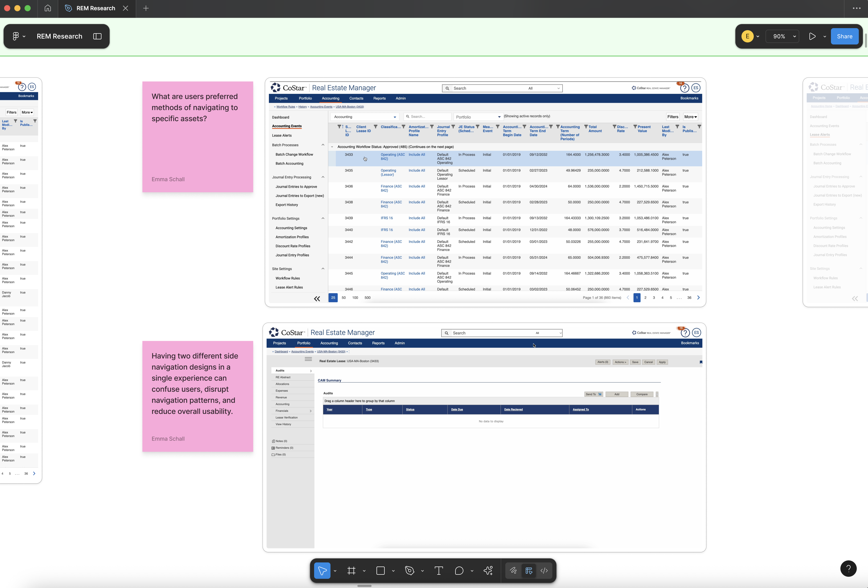This screenshot has width=868, height=588.
Task: Select the pink 'preferred methods of navigating' sticky note
Action: (198, 149)
